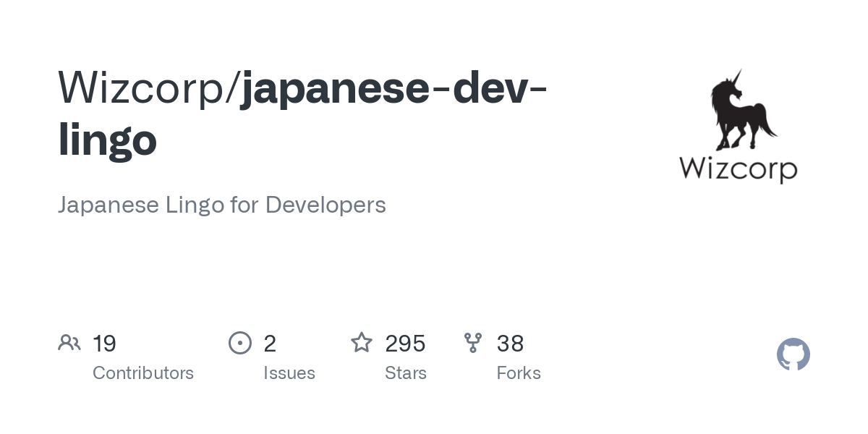This screenshot has height=434, width=868.
Task: Open the bold japanese-dev- repository name
Action: coord(394,88)
